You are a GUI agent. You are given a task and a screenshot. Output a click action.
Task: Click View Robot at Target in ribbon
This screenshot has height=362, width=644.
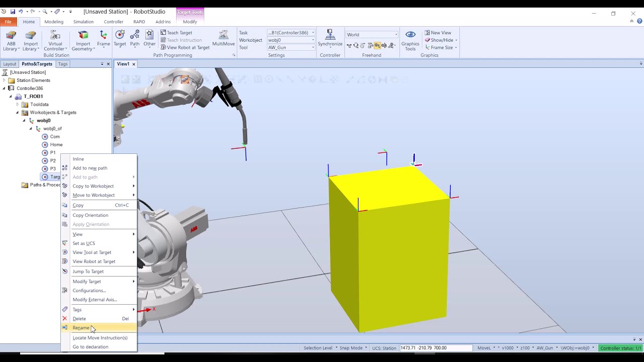point(185,47)
